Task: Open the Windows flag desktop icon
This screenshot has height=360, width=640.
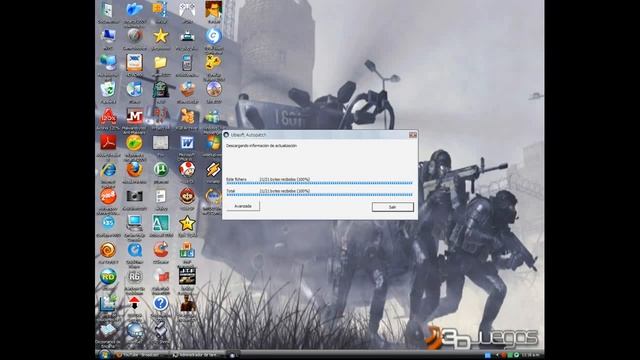Action: pyautogui.click(x=213, y=143)
